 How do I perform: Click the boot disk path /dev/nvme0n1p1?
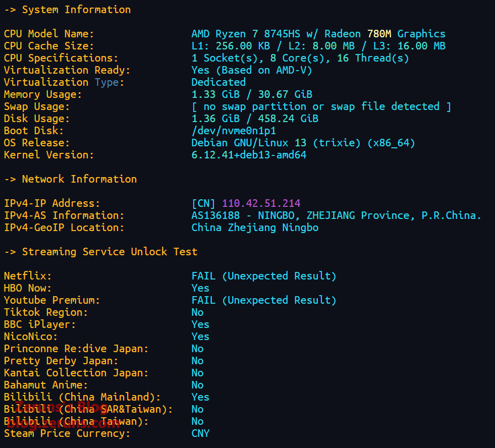click(x=234, y=131)
